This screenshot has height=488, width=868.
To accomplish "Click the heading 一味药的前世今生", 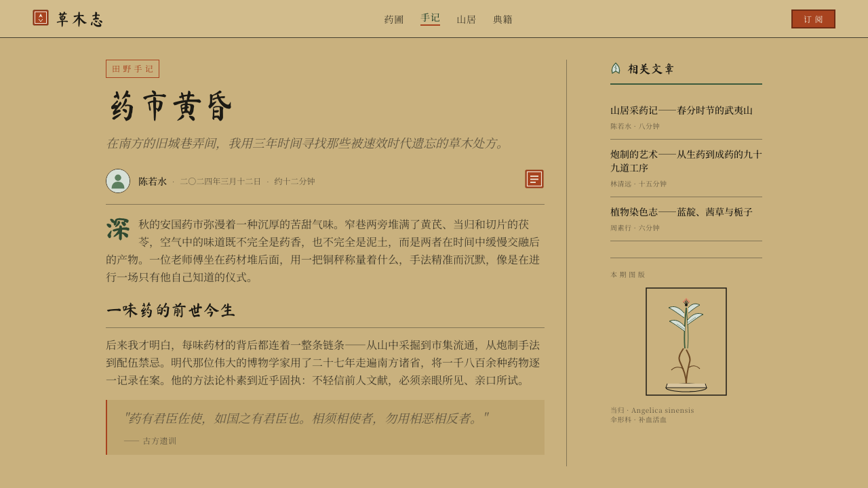I will (171, 310).
